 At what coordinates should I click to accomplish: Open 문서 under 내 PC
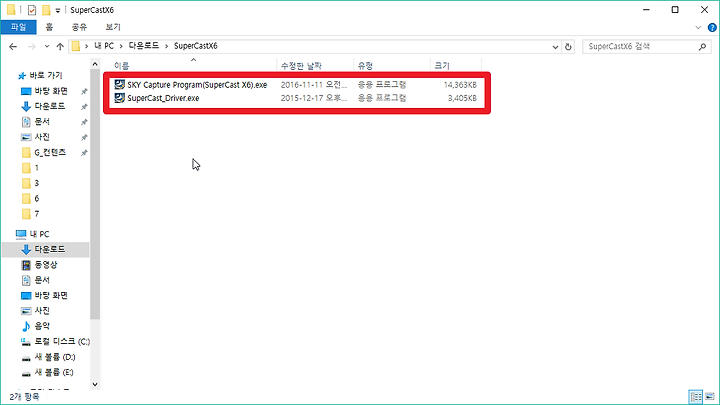[42, 280]
